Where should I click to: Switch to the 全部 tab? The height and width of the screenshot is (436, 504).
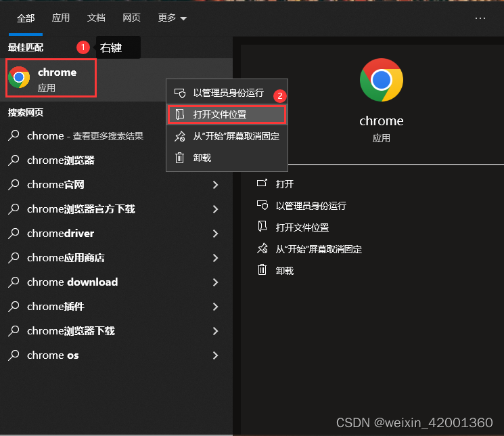(x=26, y=18)
